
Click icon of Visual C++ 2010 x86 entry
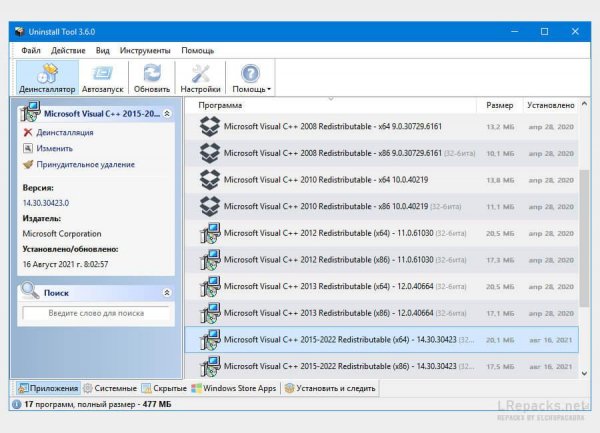[210, 207]
